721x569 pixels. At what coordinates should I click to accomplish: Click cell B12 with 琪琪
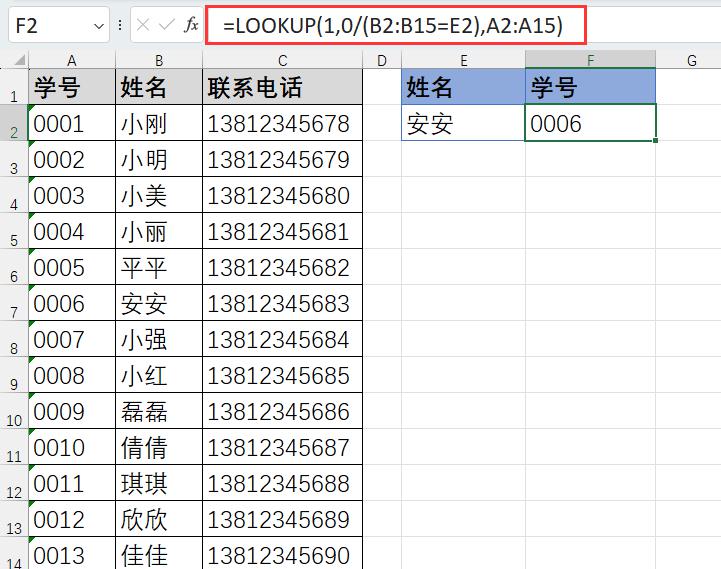pyautogui.click(x=159, y=483)
